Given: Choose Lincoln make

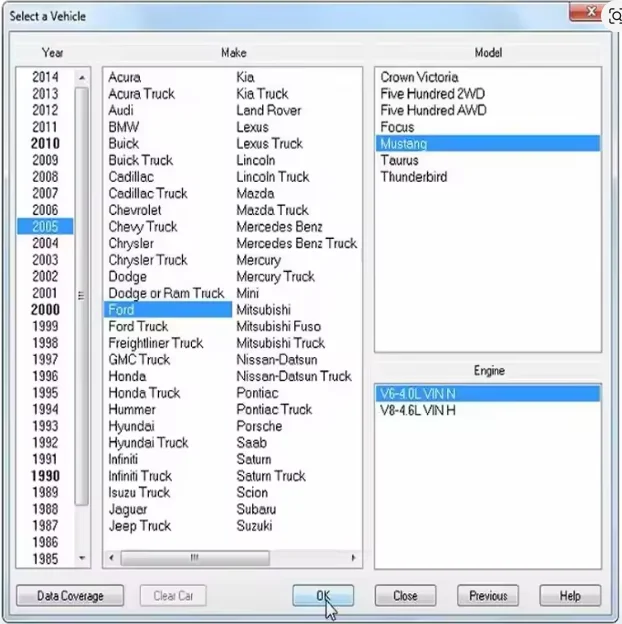Looking at the screenshot, I should [255, 160].
